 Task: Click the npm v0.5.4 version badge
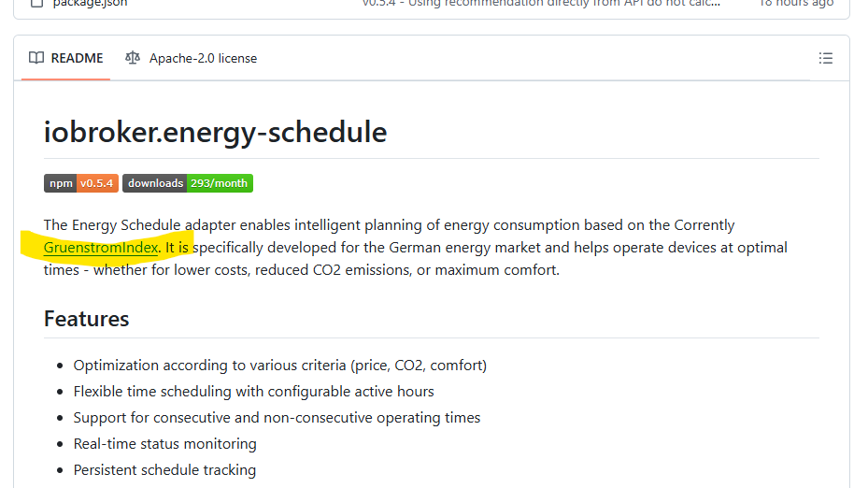[80, 183]
